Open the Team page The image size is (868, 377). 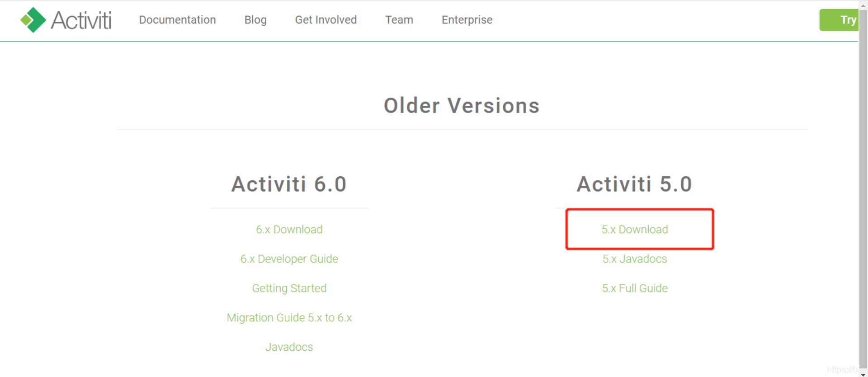point(399,20)
